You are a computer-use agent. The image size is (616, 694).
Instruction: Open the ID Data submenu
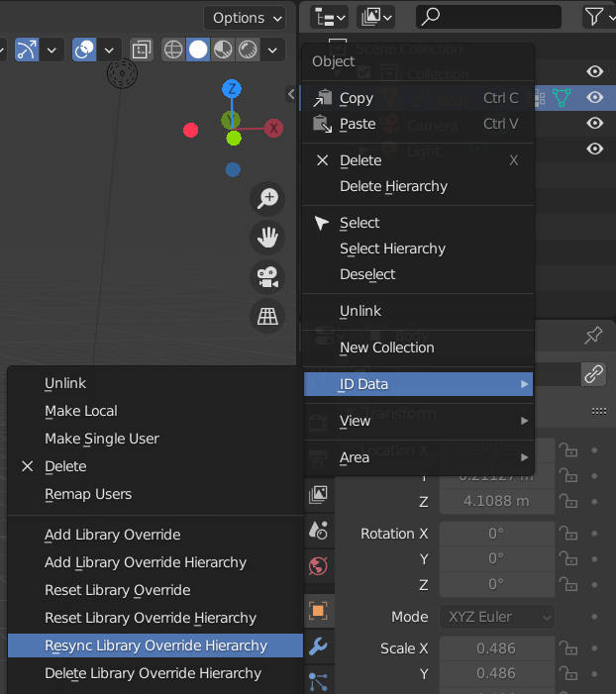click(x=418, y=384)
